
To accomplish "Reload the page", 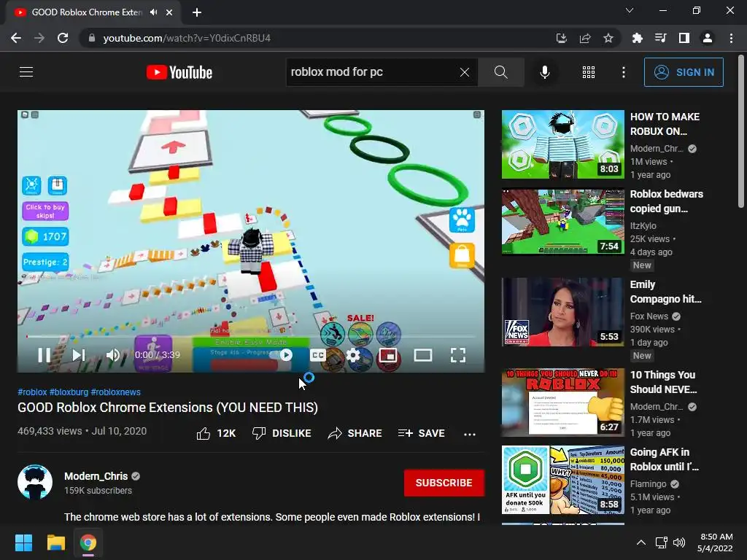I will (63, 38).
